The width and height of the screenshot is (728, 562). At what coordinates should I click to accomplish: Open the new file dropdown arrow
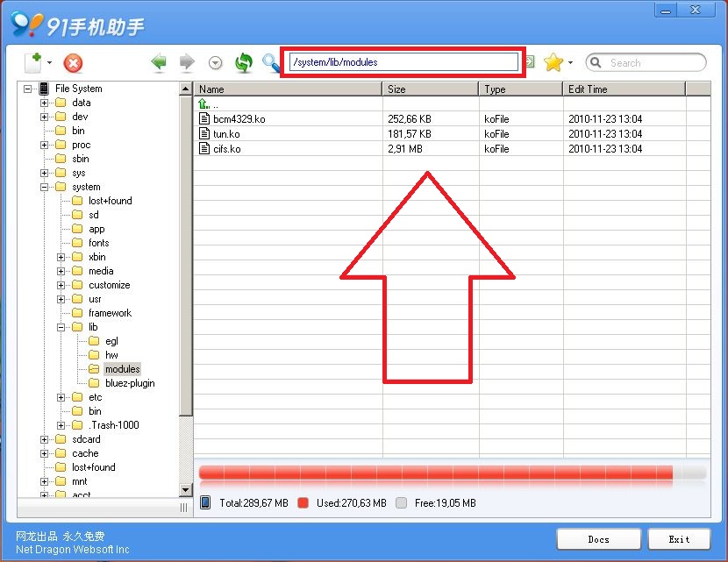(x=50, y=63)
